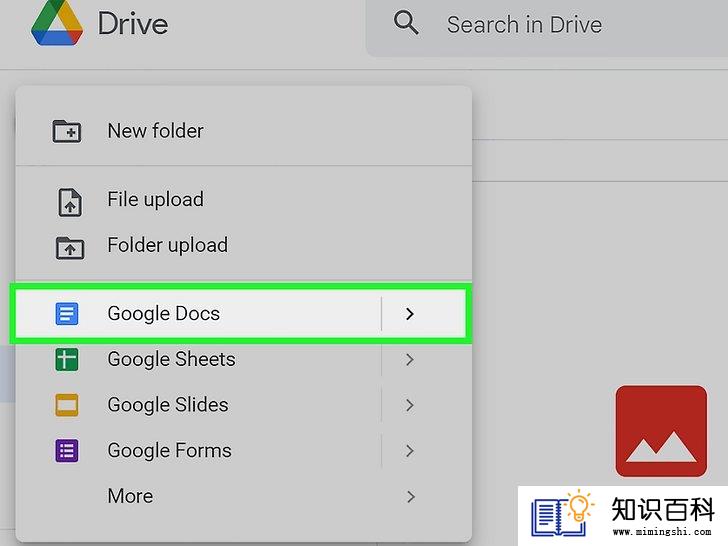Expand the Google Sheets submenu arrow
This screenshot has height=546, width=728.
tap(410, 359)
